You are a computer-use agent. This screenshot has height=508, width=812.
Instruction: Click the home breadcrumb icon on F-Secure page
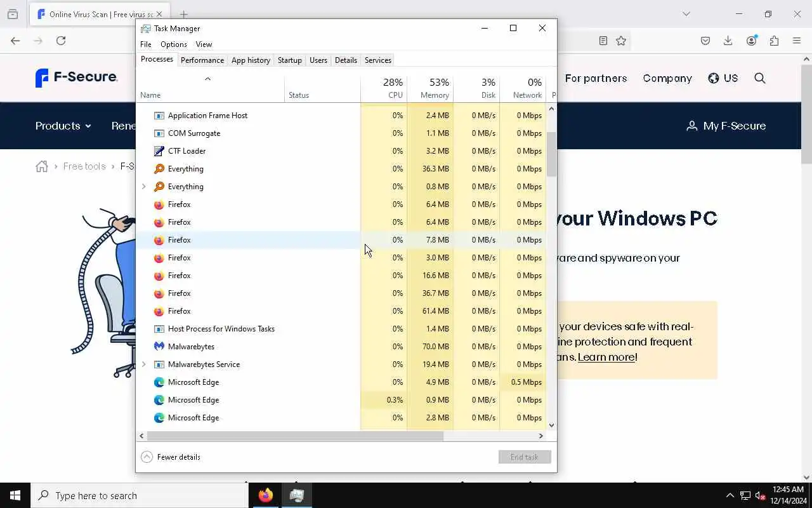(x=42, y=166)
